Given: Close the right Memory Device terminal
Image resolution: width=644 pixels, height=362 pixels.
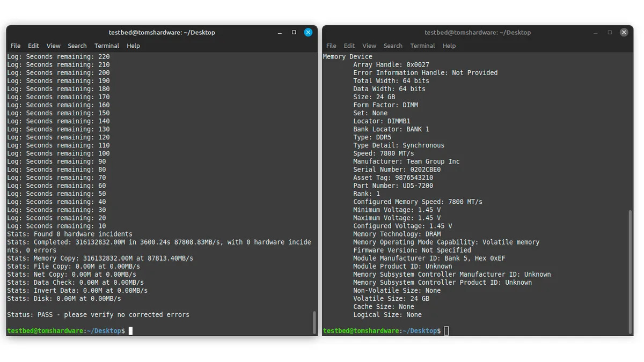Looking at the screenshot, I should pyautogui.click(x=624, y=32).
